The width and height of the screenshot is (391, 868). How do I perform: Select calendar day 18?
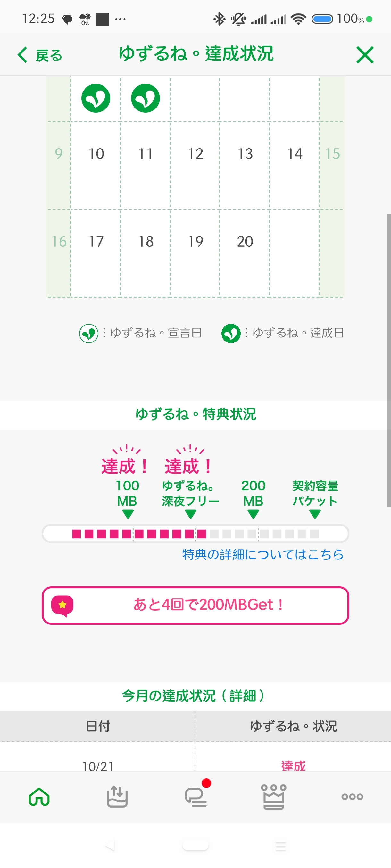(146, 242)
